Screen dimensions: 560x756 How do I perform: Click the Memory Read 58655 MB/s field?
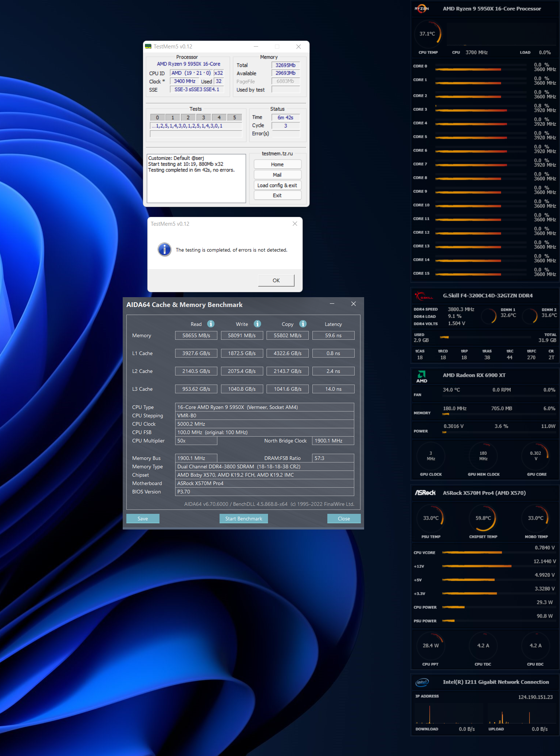click(x=196, y=335)
